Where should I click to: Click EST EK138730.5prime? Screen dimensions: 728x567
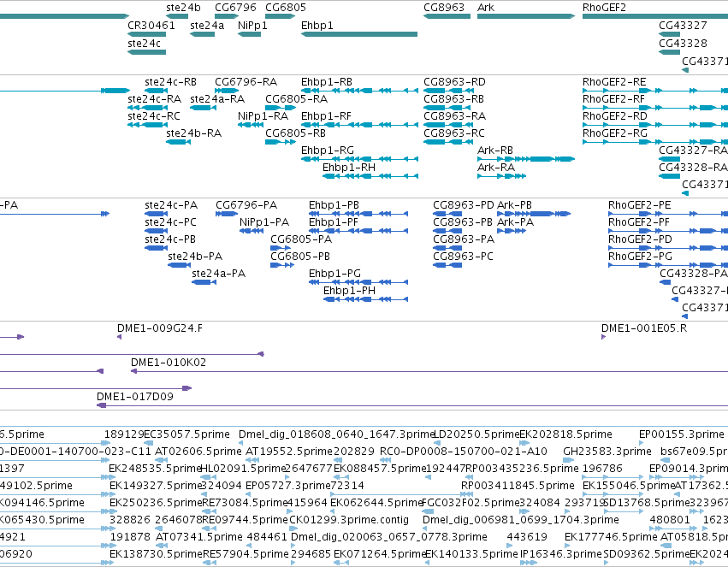pos(156,554)
